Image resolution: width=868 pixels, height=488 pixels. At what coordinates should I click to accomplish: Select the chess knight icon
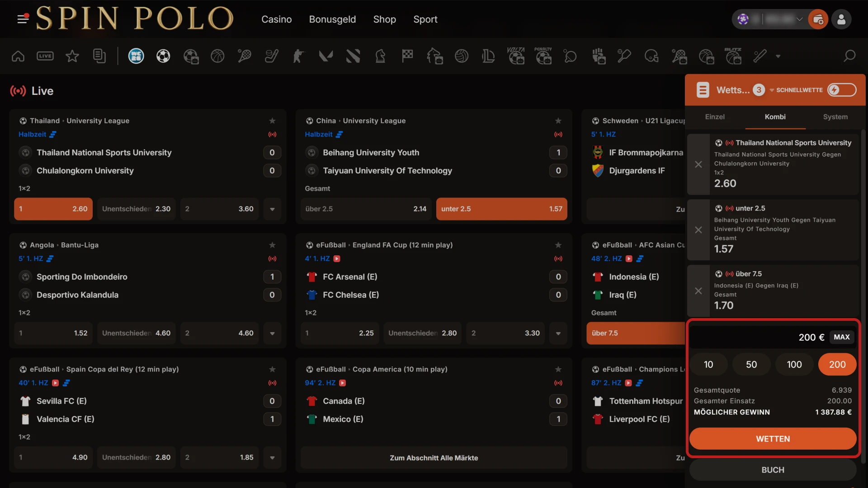click(380, 56)
